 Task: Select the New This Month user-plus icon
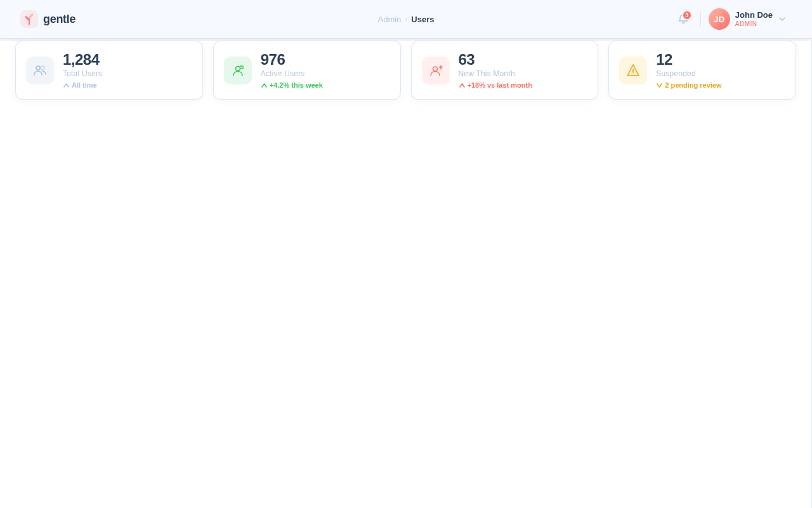click(x=436, y=70)
